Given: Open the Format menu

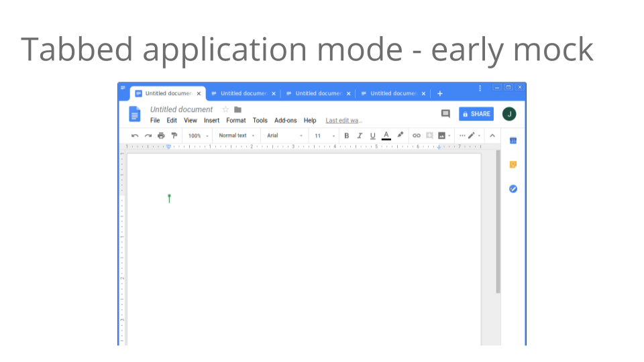Looking at the screenshot, I should [235, 120].
